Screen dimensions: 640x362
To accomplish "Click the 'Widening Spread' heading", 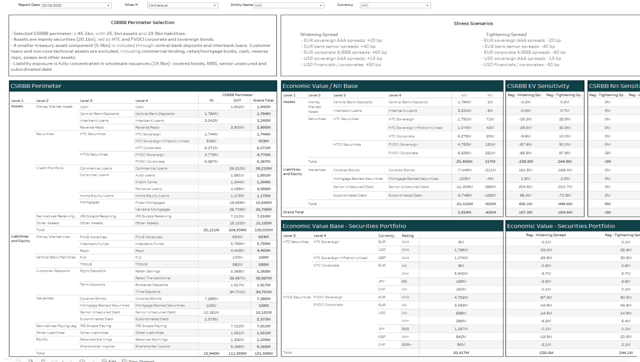I will point(319,35).
